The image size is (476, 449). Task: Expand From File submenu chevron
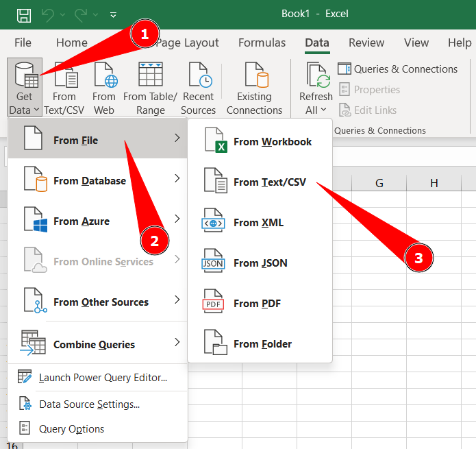[177, 138]
